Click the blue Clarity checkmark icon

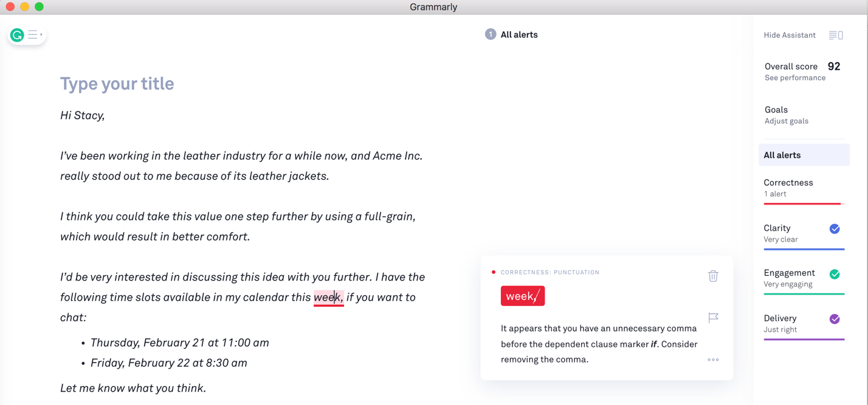pyautogui.click(x=835, y=229)
